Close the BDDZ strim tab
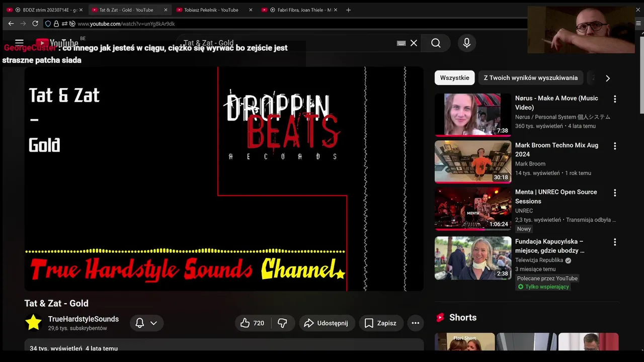 point(80,10)
